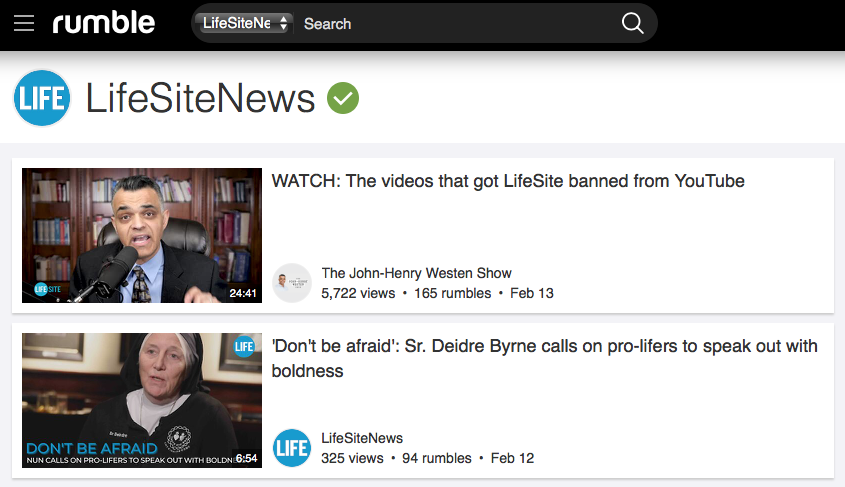Image resolution: width=845 pixels, height=487 pixels.
Task: Click the search magnifier icon
Action: pos(632,23)
